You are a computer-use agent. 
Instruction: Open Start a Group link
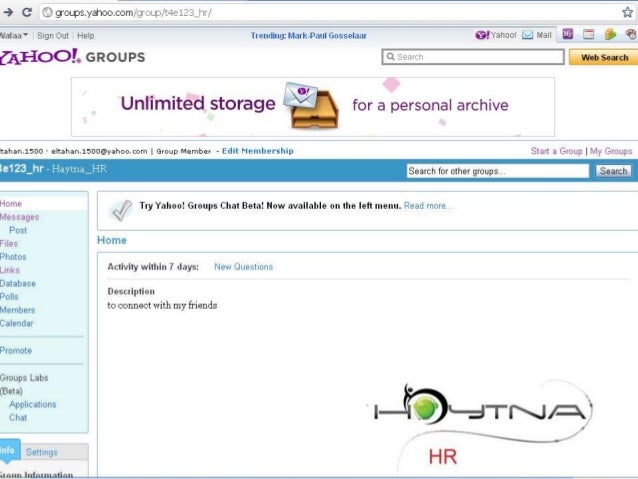(x=556, y=151)
